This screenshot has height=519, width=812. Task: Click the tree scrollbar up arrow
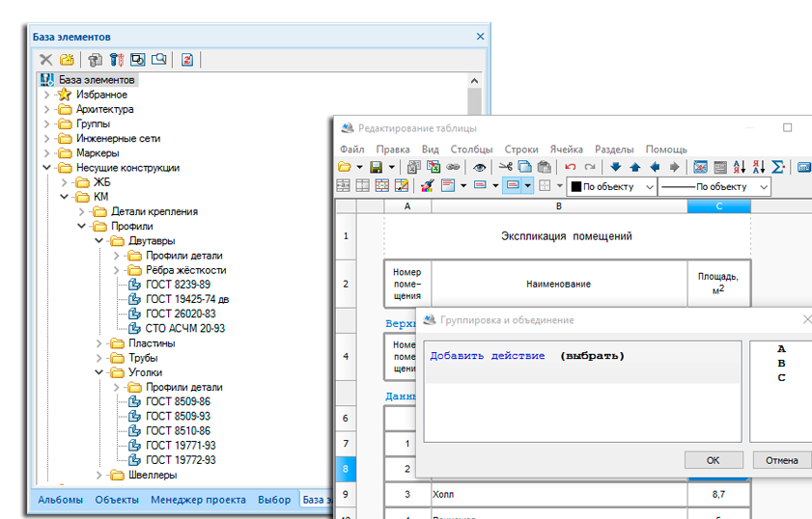click(x=474, y=81)
